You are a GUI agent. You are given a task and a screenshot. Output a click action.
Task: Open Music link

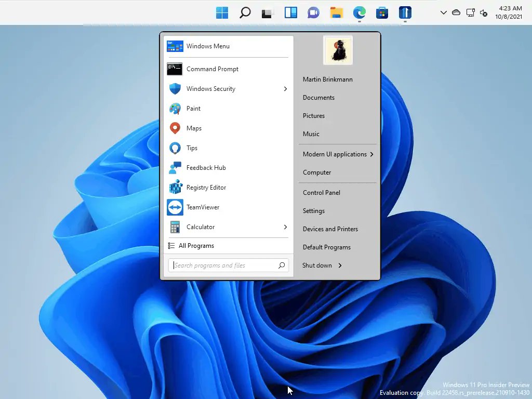311,134
